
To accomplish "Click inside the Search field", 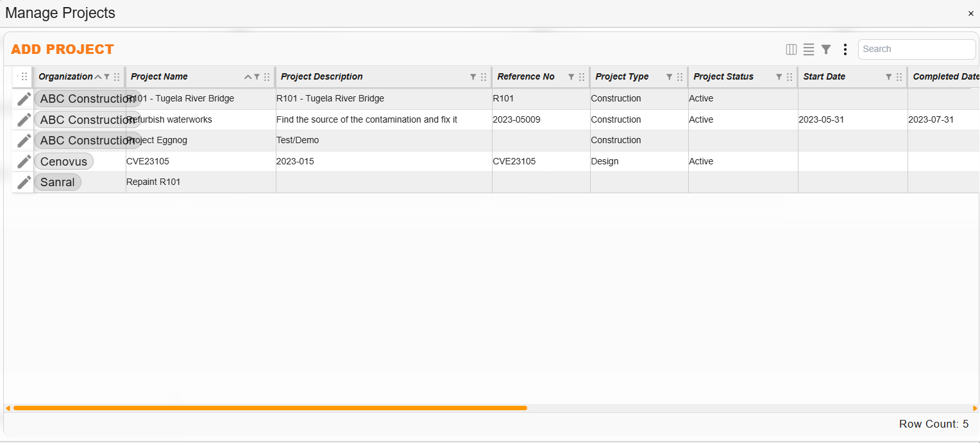I will (x=917, y=49).
